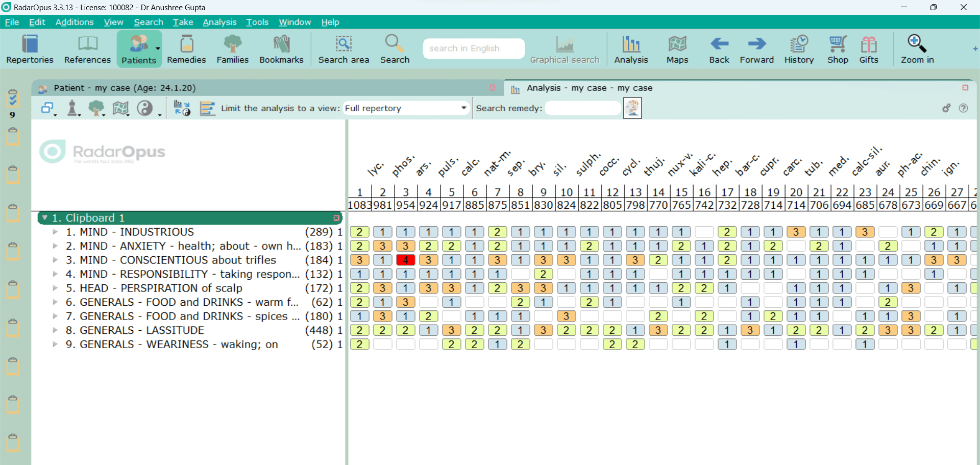Open the Help menu
The image size is (980, 465).
coord(330,22)
